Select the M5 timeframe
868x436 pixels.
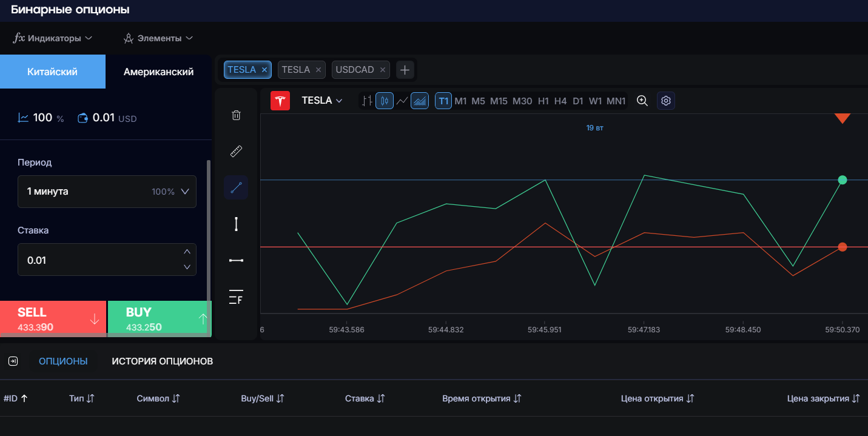479,101
